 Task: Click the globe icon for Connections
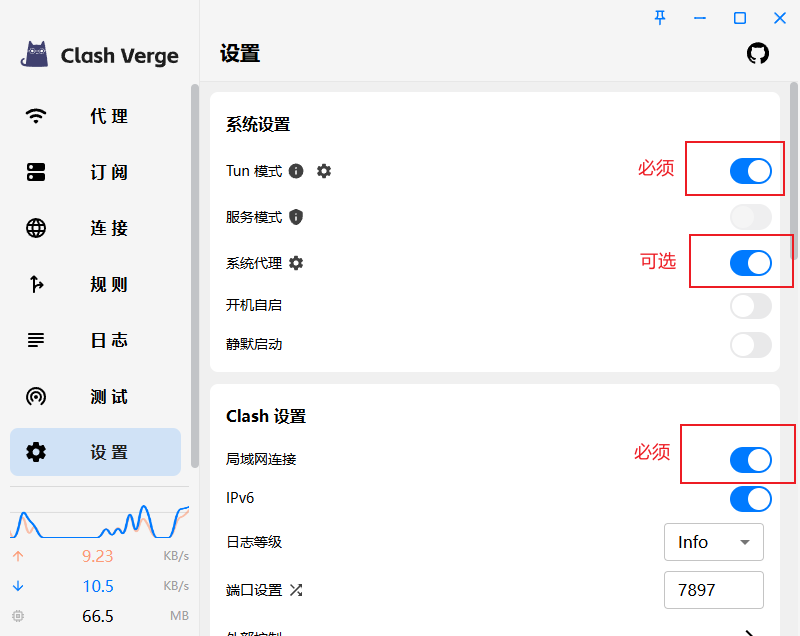coord(36,228)
